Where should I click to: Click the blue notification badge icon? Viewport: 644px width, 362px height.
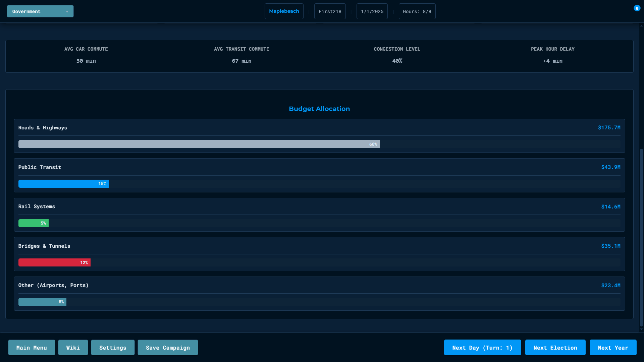[637, 8]
